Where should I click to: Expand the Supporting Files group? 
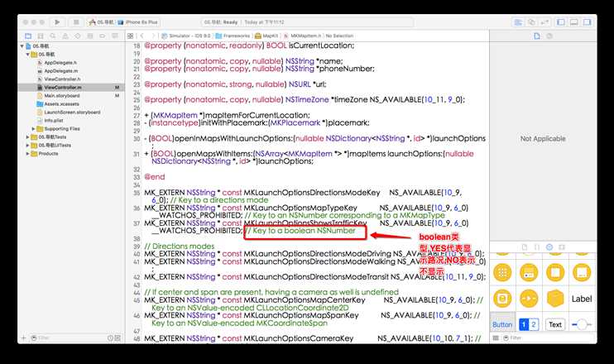pos(33,129)
